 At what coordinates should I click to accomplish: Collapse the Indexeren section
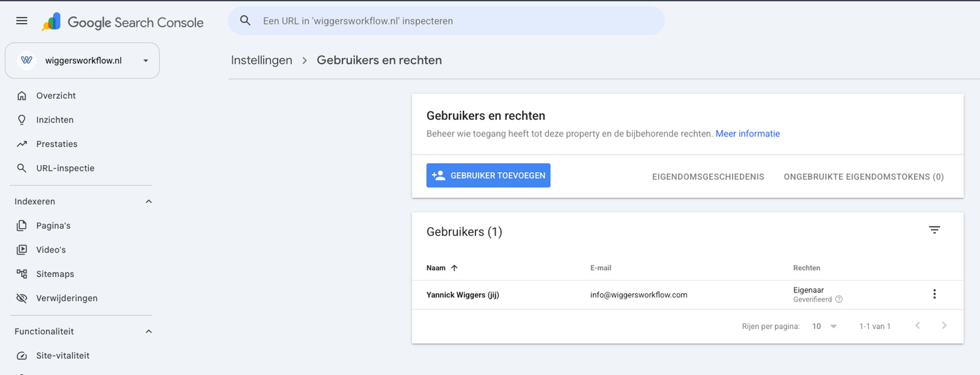[x=148, y=201]
